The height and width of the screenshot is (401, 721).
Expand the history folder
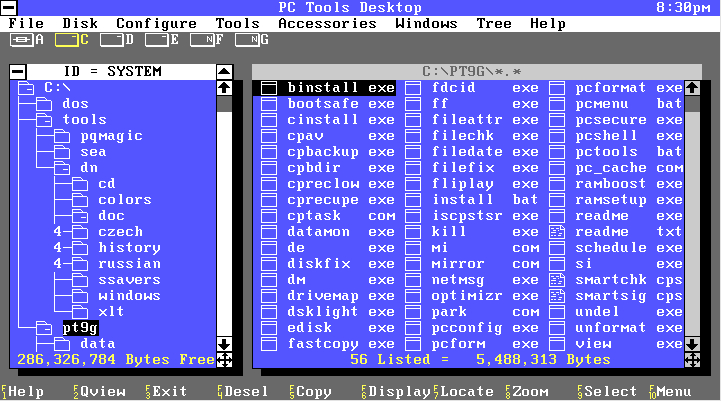pyautogui.click(x=80, y=248)
